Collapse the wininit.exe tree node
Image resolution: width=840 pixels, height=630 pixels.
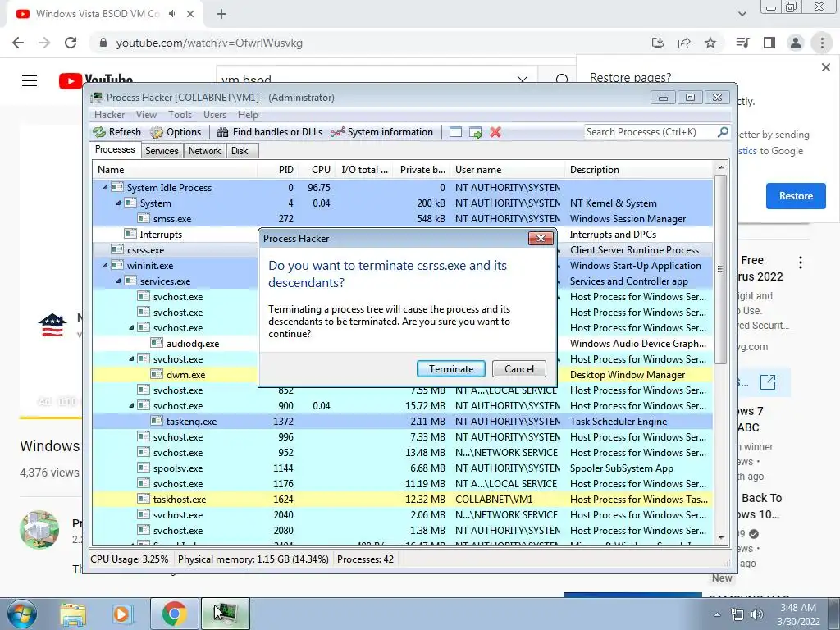point(105,265)
